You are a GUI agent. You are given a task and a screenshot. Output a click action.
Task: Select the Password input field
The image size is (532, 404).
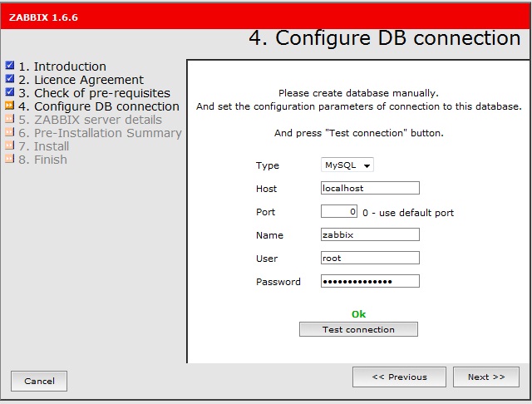click(370, 282)
